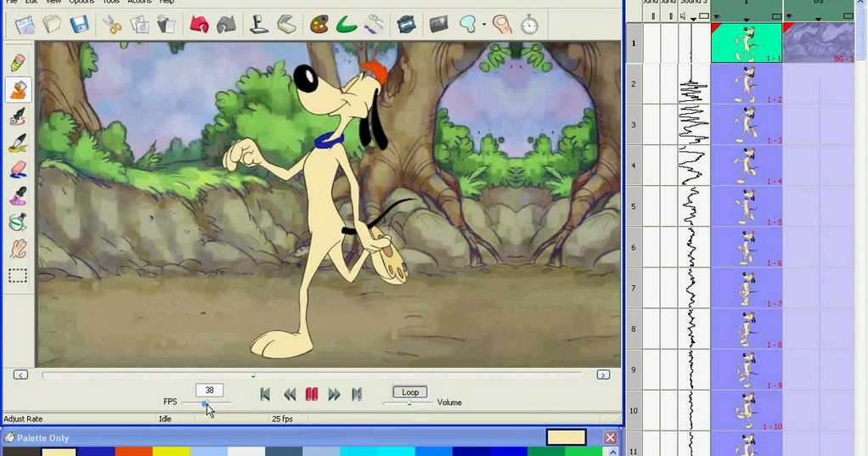
Task: Click frame number 7 in exposure sheet
Action: coord(634,289)
